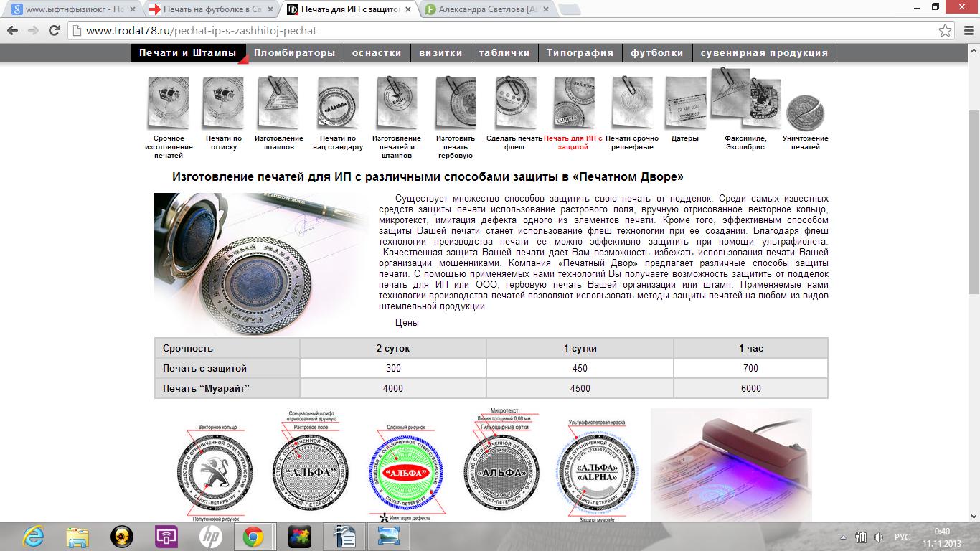Click the "Цены" label above the table
The height and width of the screenshot is (551, 980).
click(x=407, y=323)
